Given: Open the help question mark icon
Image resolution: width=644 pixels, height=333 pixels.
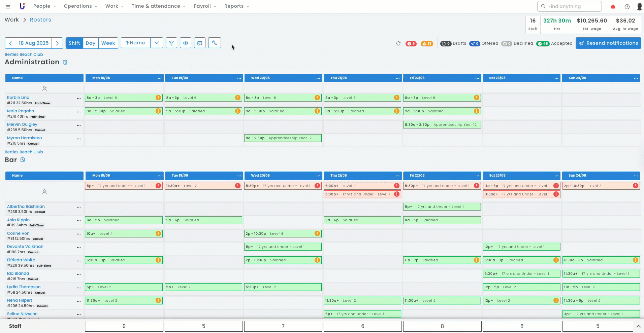Looking at the screenshot, I should [627, 7].
